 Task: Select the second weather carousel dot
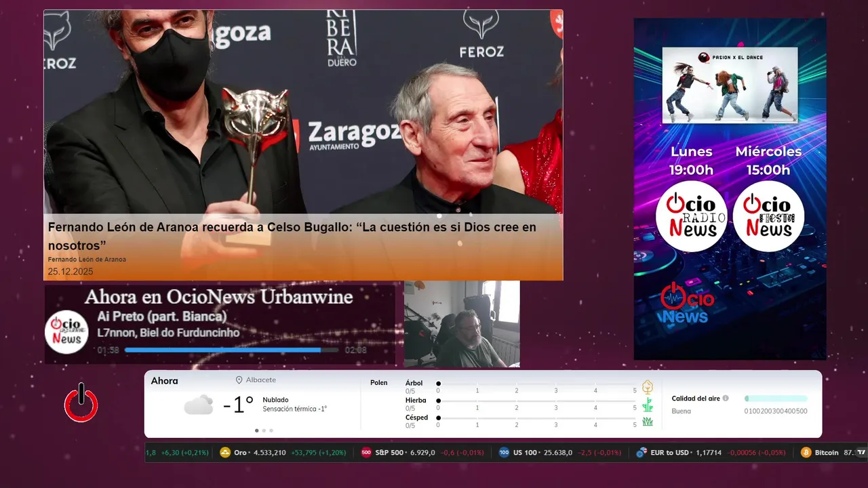pyautogui.click(x=264, y=430)
